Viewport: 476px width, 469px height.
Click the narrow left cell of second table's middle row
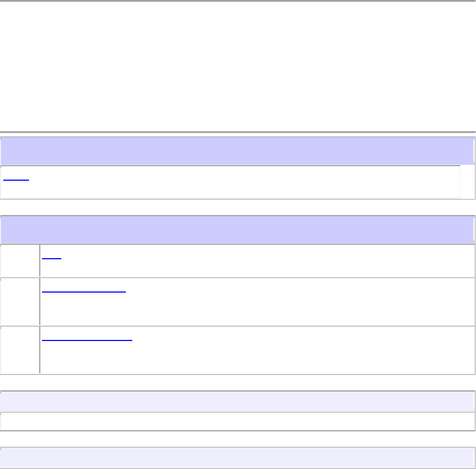(20, 301)
